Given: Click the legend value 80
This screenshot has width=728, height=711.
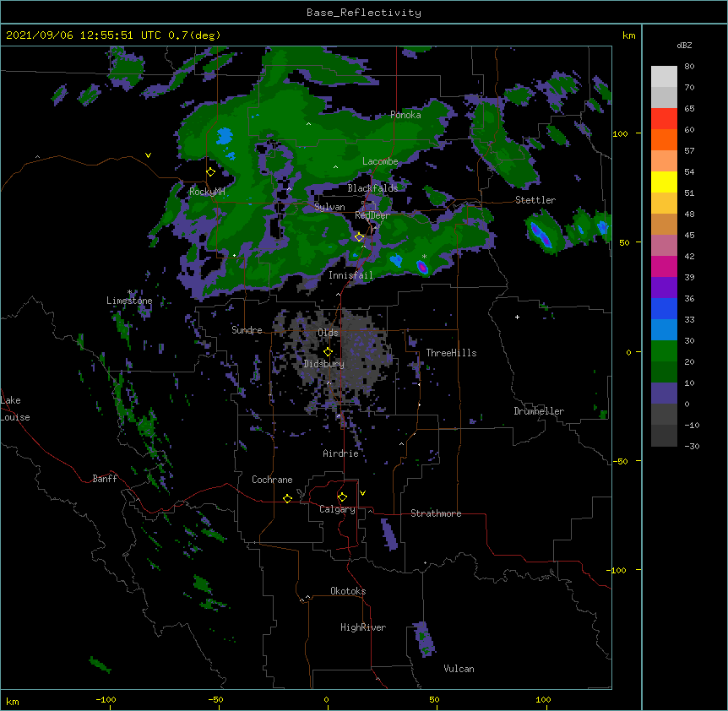Looking at the screenshot, I should pyautogui.click(x=689, y=67).
